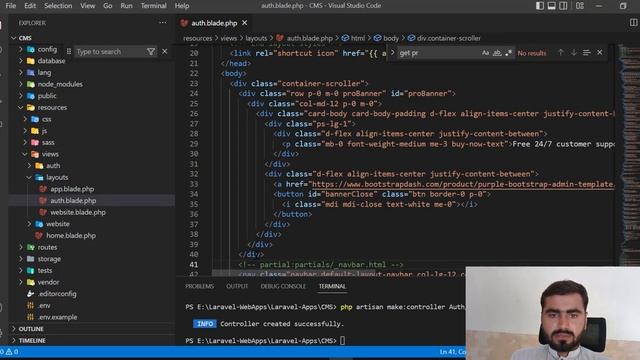This screenshot has width=640, height=360.
Task: Expand the vendor folder
Action: 48,282
